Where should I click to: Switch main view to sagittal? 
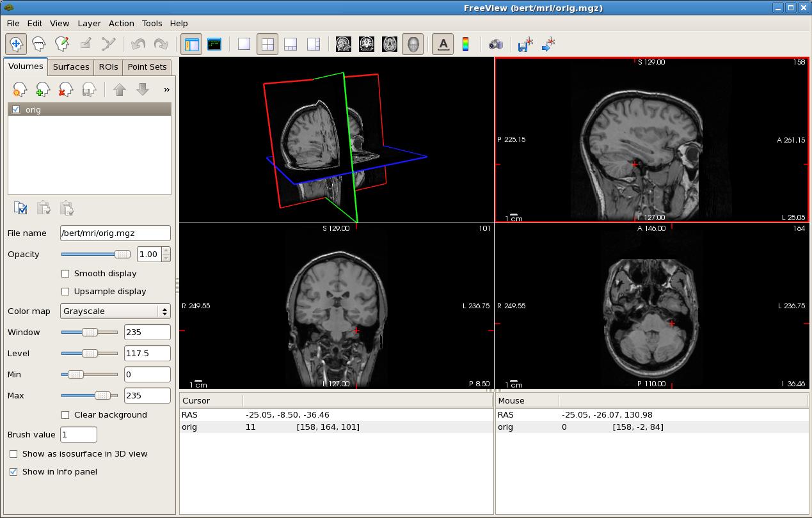point(344,44)
